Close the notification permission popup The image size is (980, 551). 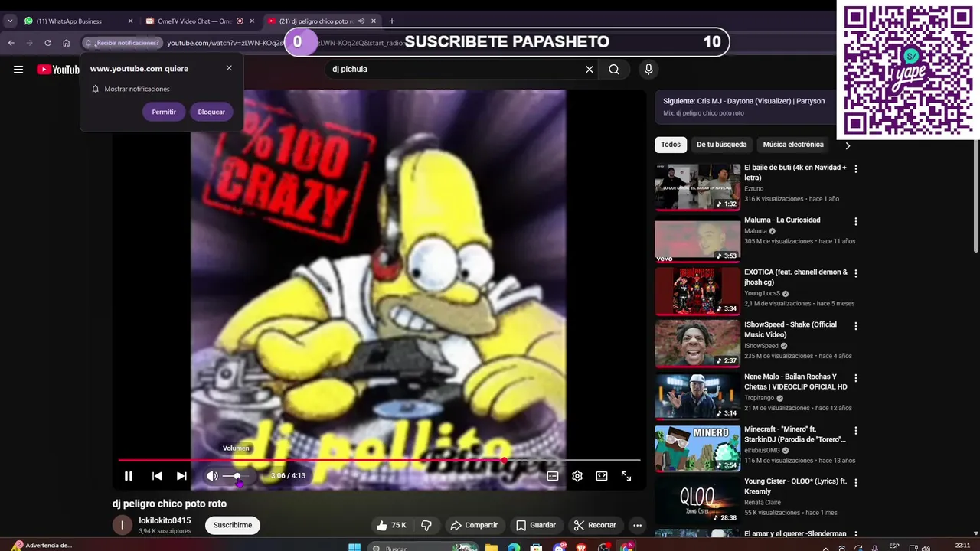[x=229, y=68]
